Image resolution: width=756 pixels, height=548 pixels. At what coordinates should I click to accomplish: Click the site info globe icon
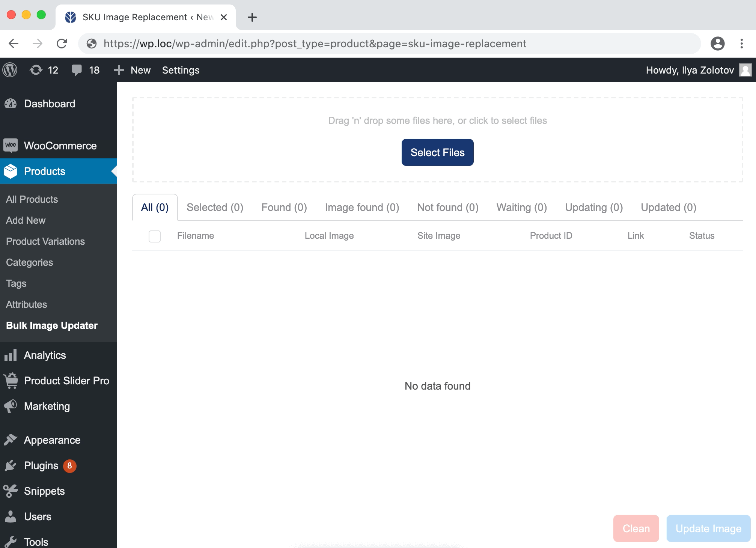click(92, 44)
